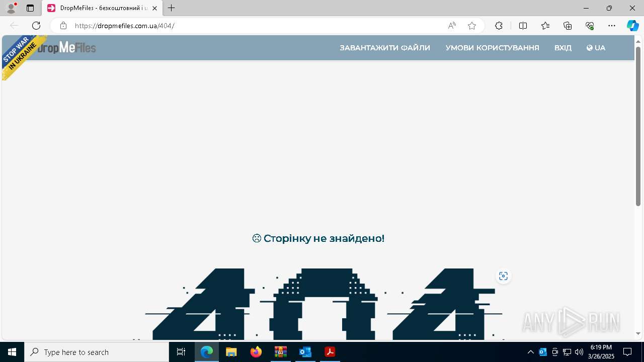Open the Edge profile icon

[x=11, y=8]
